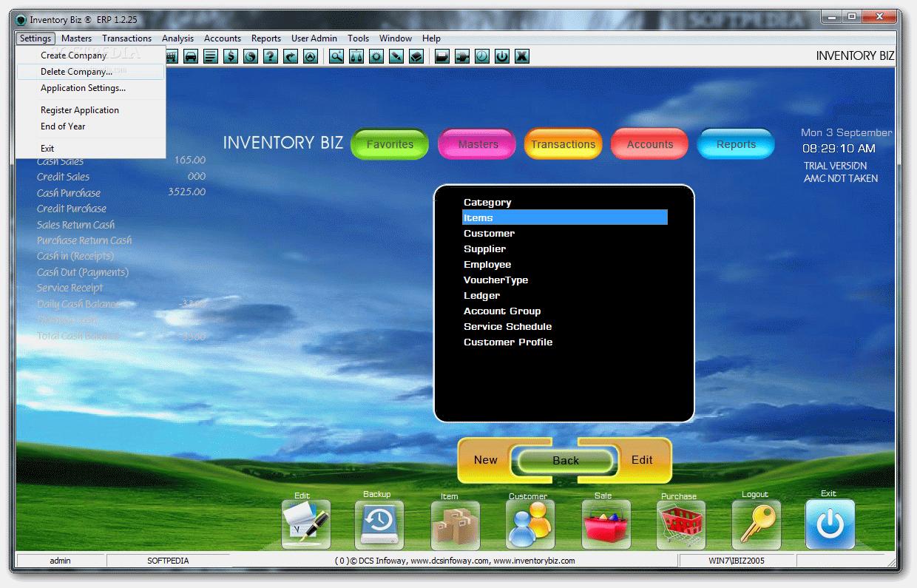This screenshot has height=588, width=917.
Task: Click the card/drive toolbar icon
Action: tap(442, 56)
